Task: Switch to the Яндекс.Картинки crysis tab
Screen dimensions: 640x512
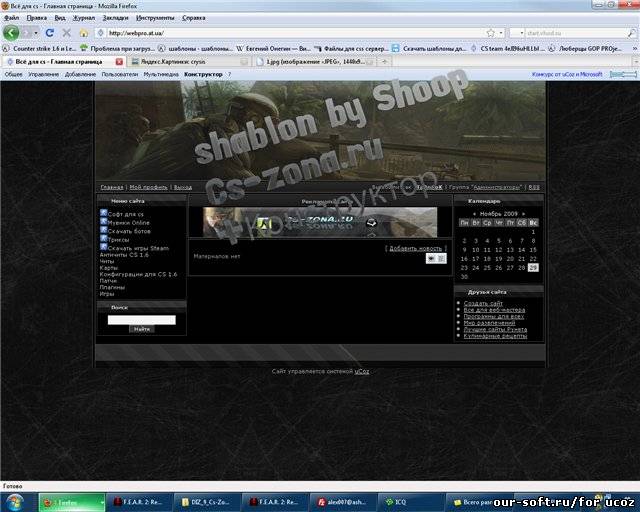Action: (188, 62)
